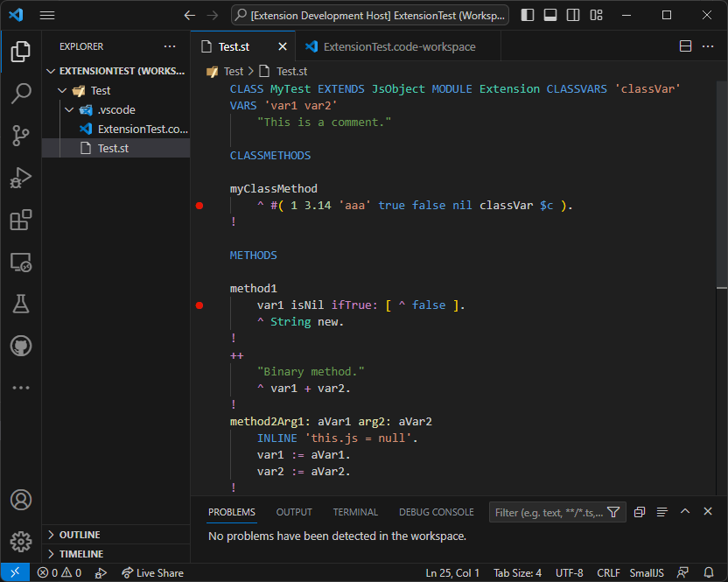Change end of line sequence CRLF
The image size is (728, 582).
coord(608,572)
